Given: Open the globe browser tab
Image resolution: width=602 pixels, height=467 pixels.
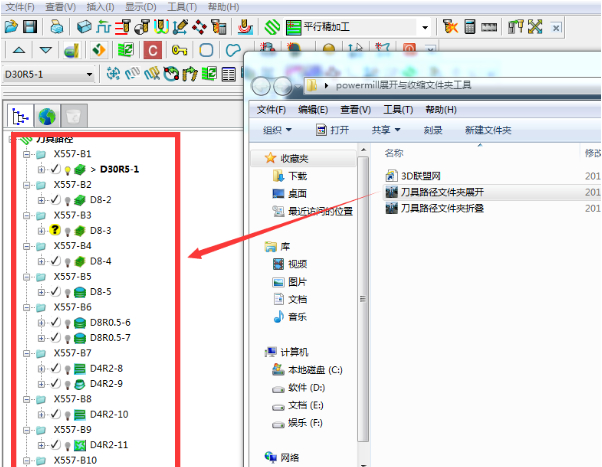Looking at the screenshot, I should (47, 116).
